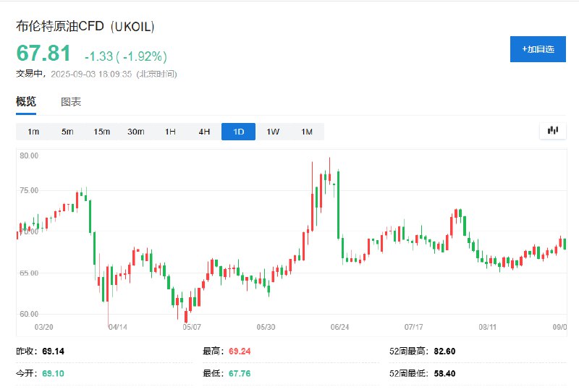
Task: Click the 05/30 date axis label
Action: [x=266, y=327]
